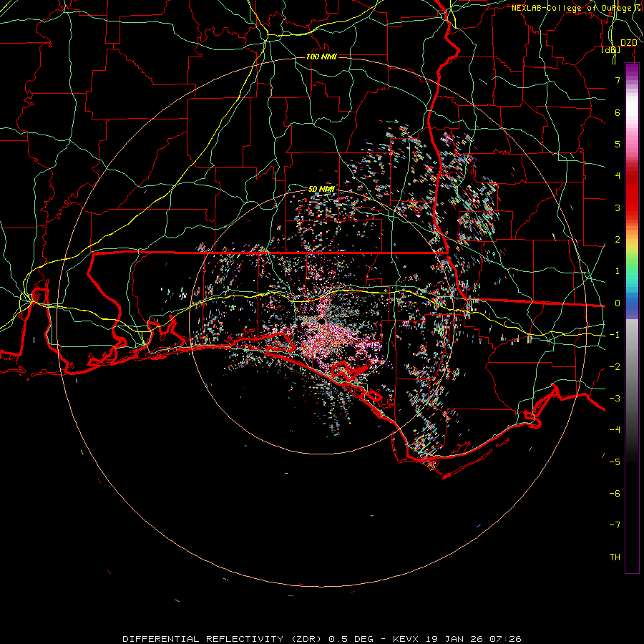
Task: Click the -6 value on color scale
Action: [615, 494]
